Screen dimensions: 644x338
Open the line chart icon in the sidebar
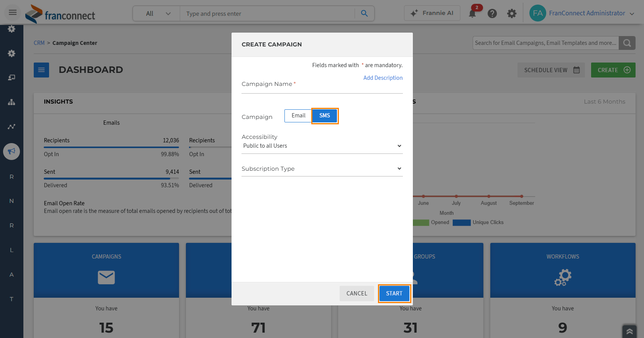[x=11, y=127]
